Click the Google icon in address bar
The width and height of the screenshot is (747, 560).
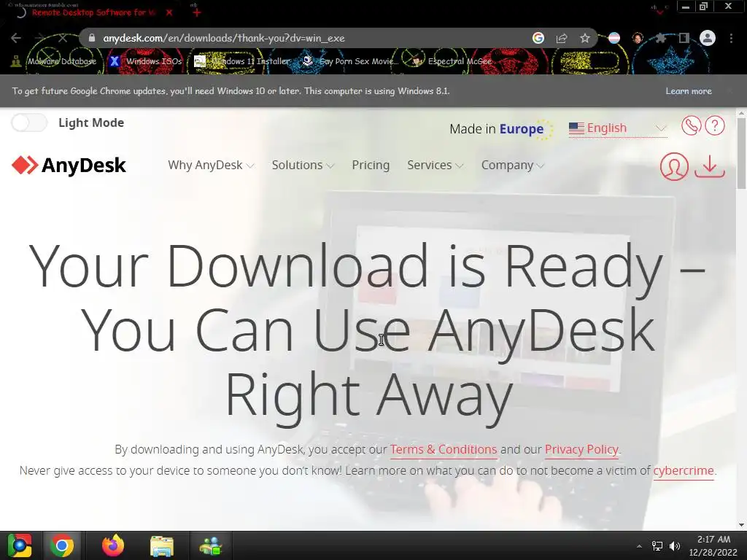click(538, 38)
